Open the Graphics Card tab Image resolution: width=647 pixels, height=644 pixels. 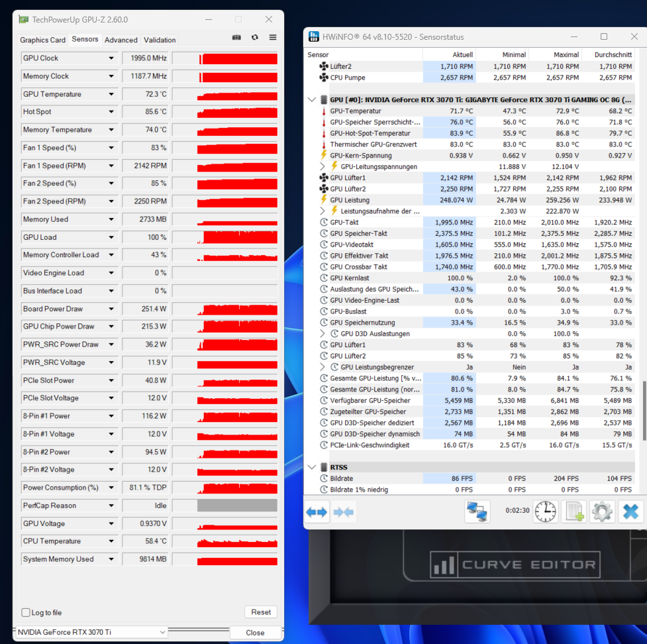pyautogui.click(x=42, y=40)
